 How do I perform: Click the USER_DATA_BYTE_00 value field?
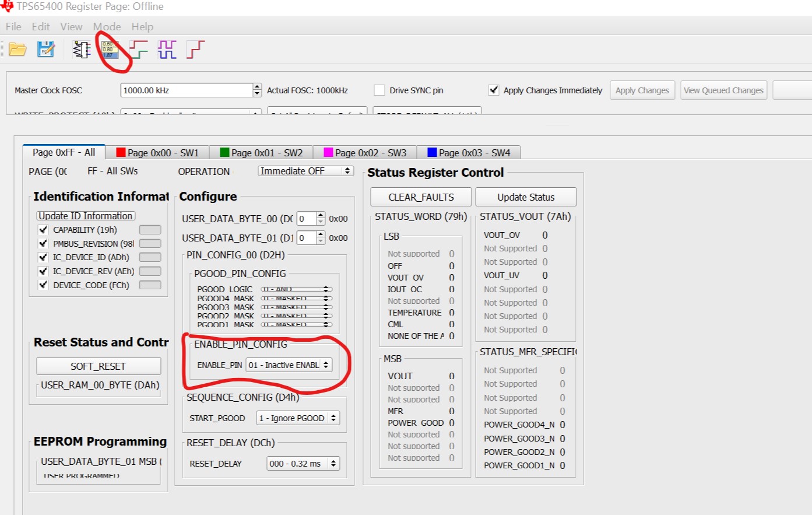[307, 219]
